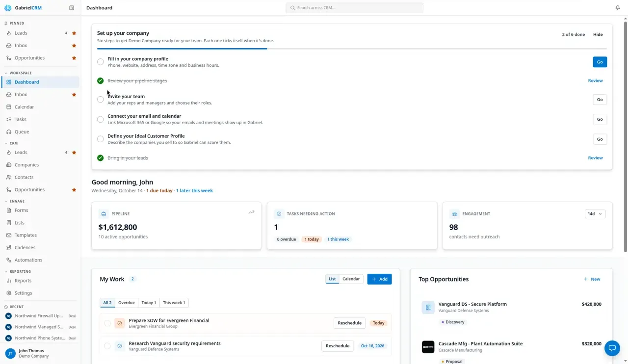The height and width of the screenshot is (364, 628).
Task: Click the 'Search across CRM' field
Action: coord(354,8)
